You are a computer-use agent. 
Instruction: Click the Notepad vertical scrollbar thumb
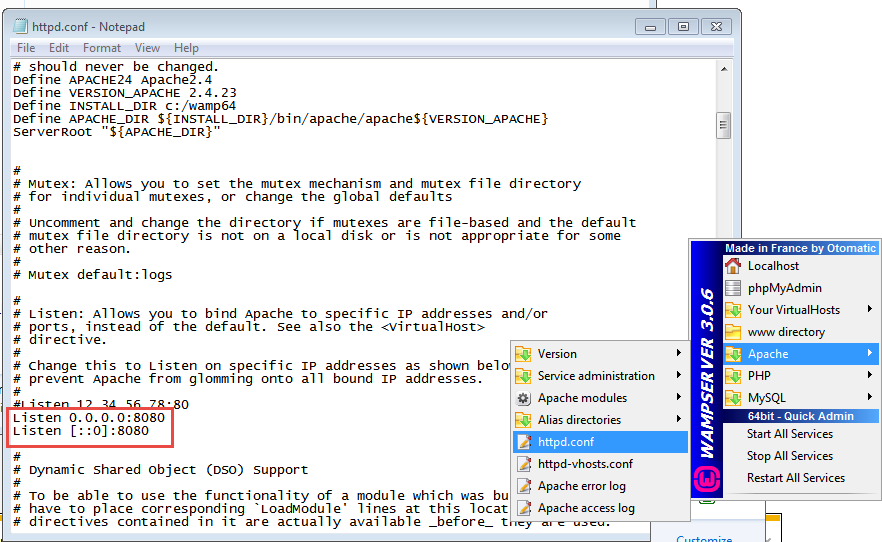722,124
